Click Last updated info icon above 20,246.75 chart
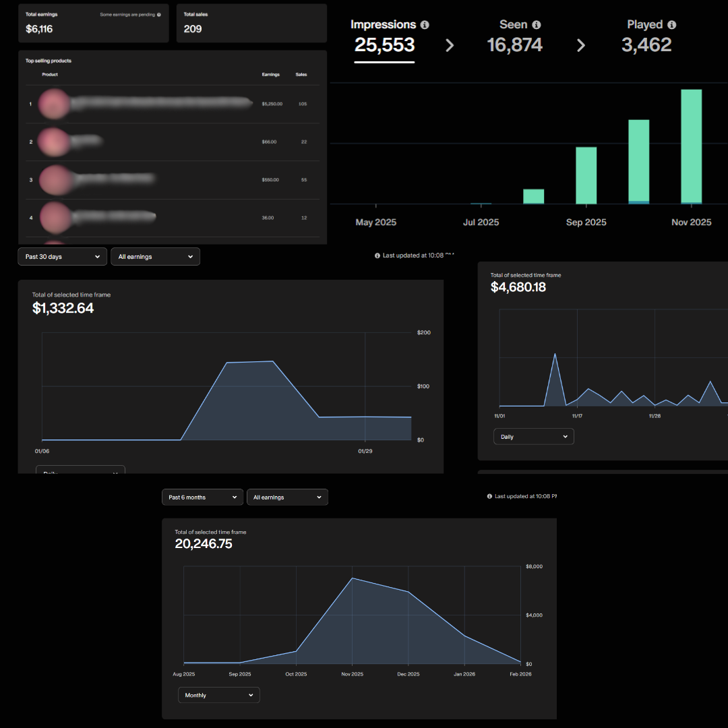 pyautogui.click(x=490, y=496)
